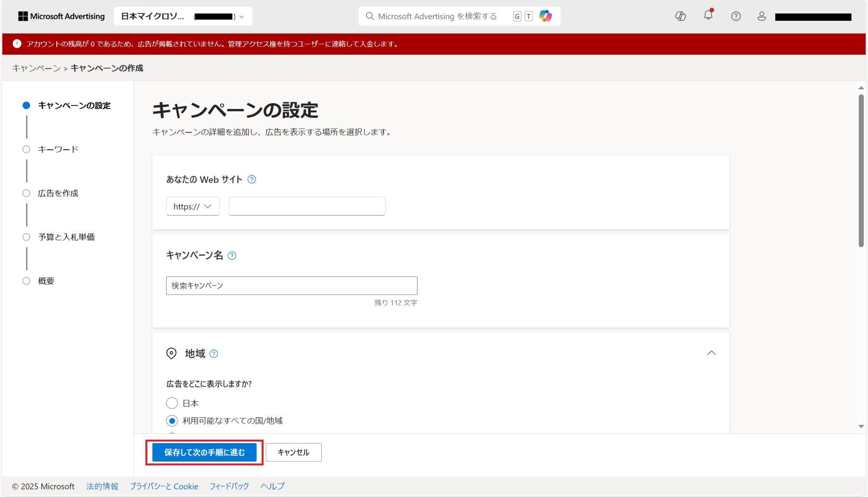Click help icon next to キャンペーン名
This screenshot has width=868, height=497.
coord(232,256)
